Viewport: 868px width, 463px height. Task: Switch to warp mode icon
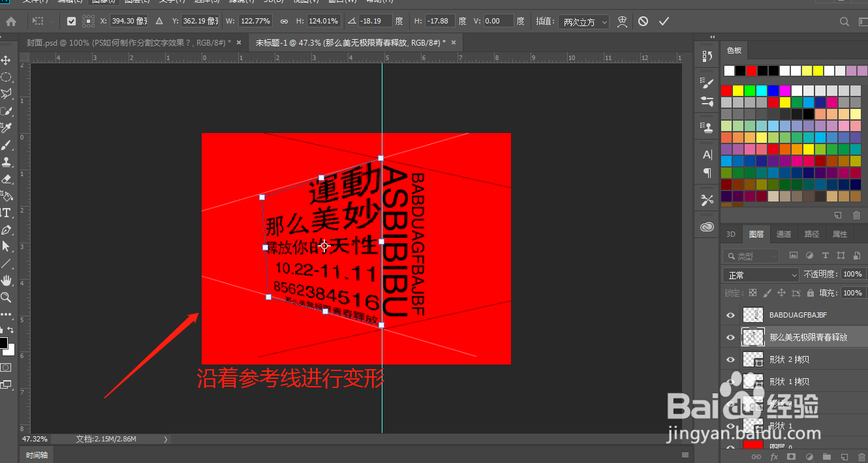(623, 22)
